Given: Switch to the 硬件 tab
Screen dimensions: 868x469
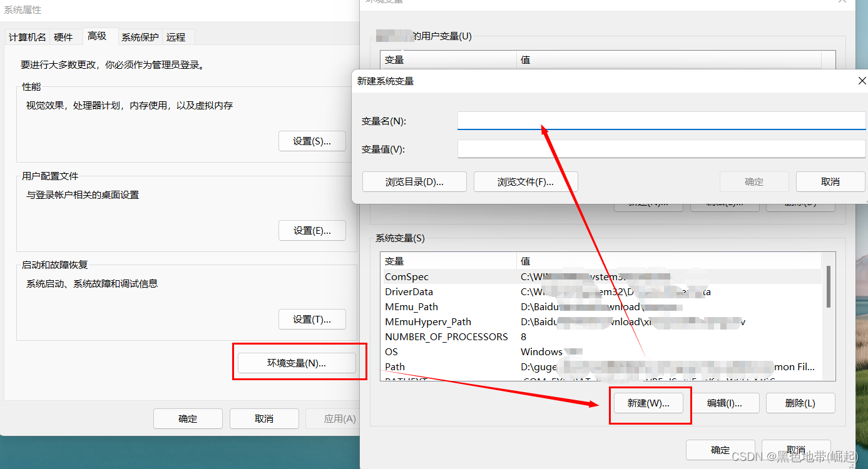Looking at the screenshot, I should coord(63,38).
